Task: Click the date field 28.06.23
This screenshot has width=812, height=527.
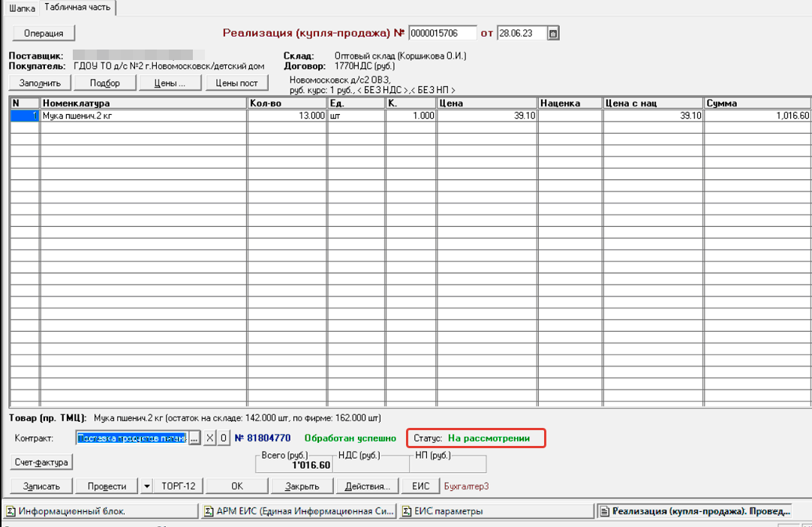Action: click(522, 33)
